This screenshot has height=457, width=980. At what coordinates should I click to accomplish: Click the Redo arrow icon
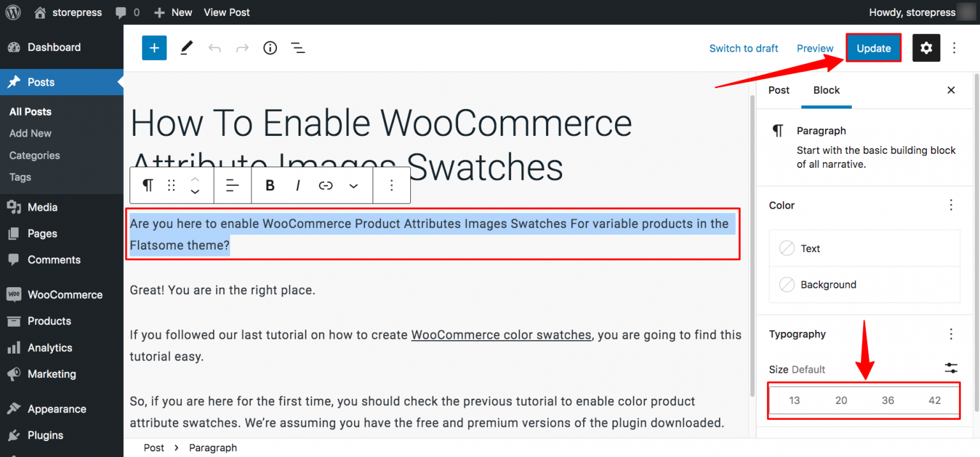point(242,49)
